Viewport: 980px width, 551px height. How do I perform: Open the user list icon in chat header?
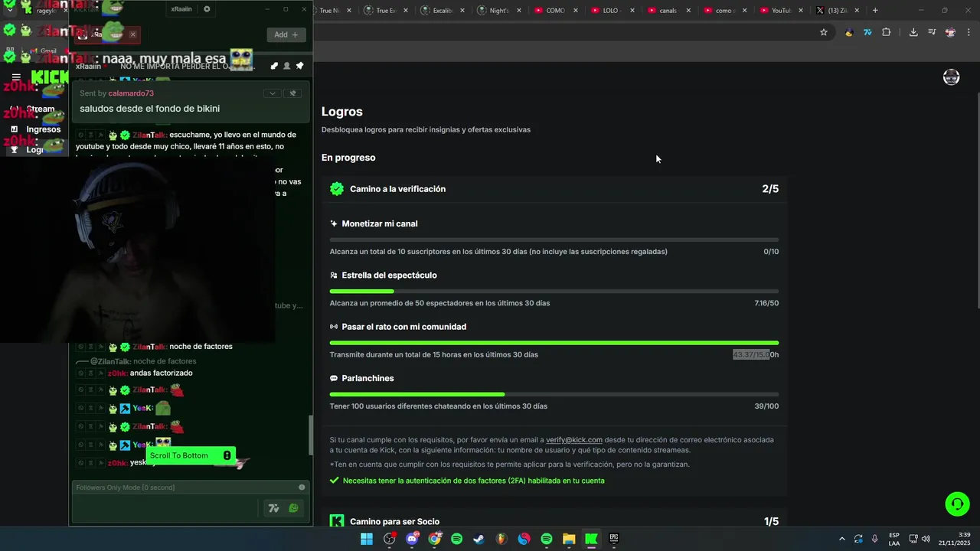point(287,66)
